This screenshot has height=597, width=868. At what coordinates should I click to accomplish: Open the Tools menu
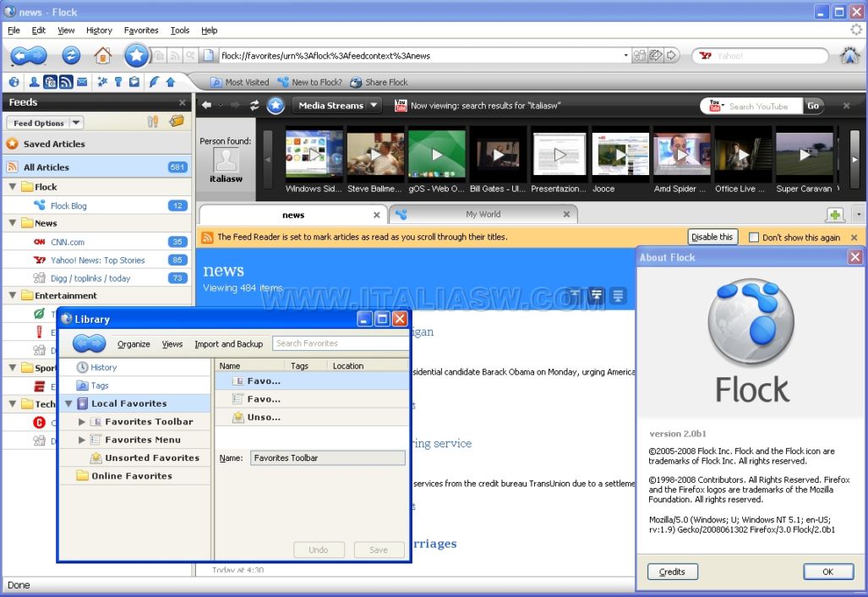pyautogui.click(x=180, y=30)
